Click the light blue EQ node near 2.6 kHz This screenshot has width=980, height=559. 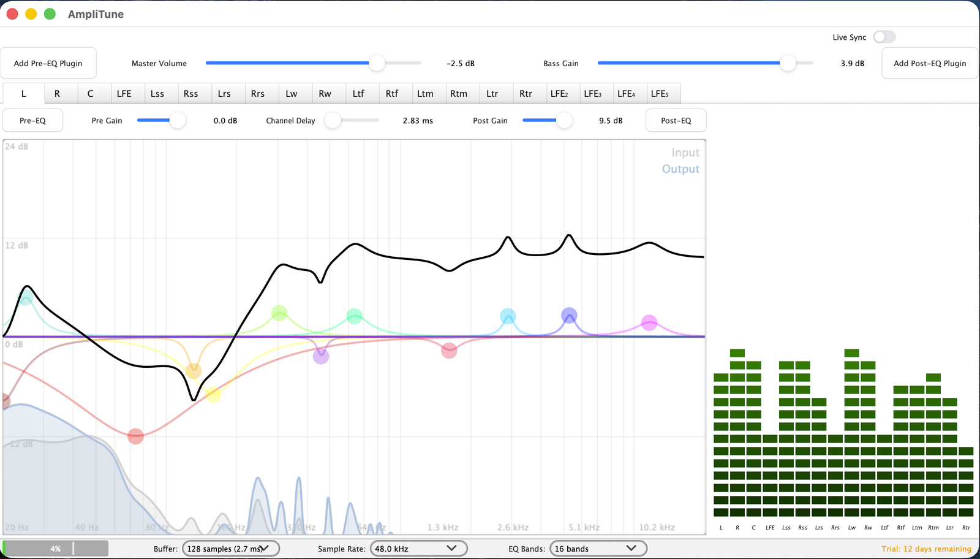[x=508, y=316]
